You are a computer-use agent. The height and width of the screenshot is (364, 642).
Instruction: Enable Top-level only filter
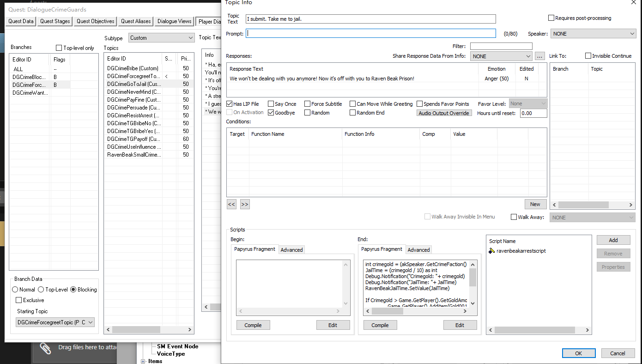(59, 48)
